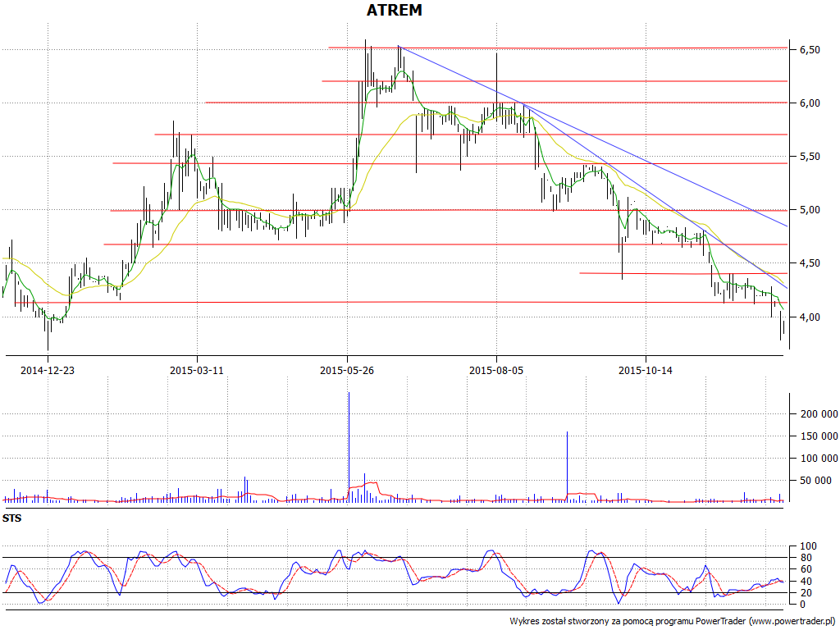This screenshot has height=630, width=840.
Task: Click the 80 level on STS axis
Action: pyautogui.click(x=806, y=558)
